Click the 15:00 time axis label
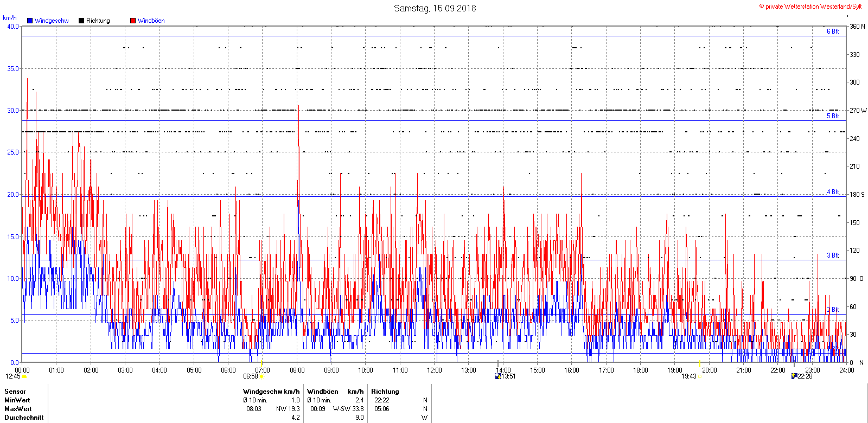This screenshot has width=868, height=423. point(538,370)
